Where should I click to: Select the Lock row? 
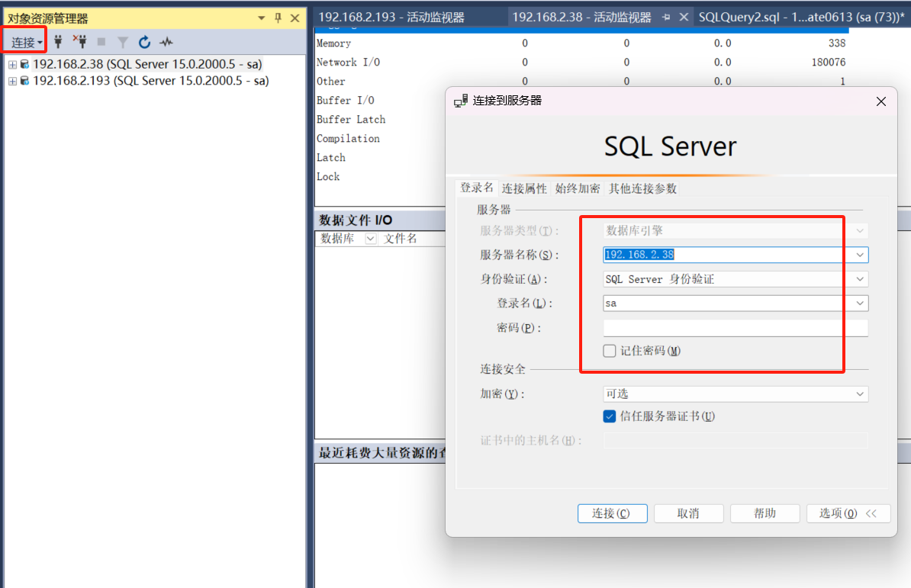[x=327, y=177]
